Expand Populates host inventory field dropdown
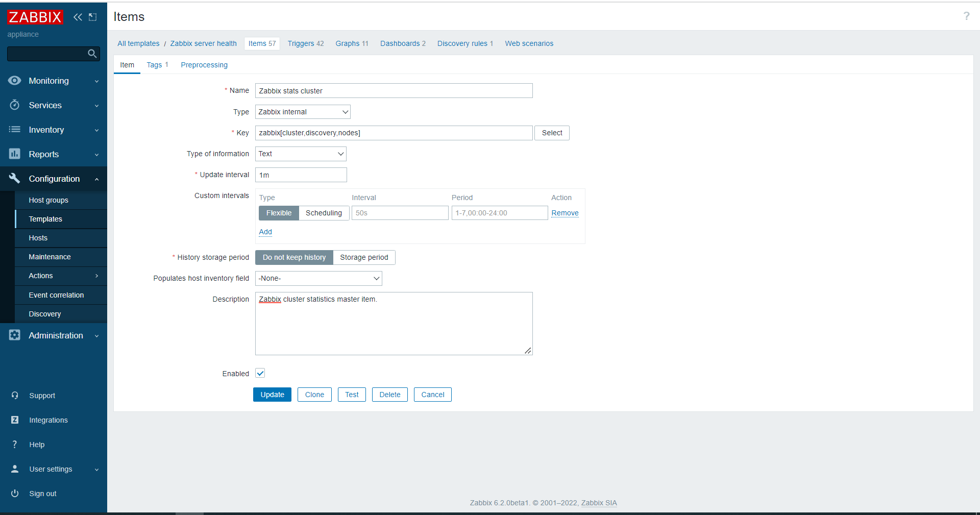This screenshot has width=980, height=515. [x=318, y=278]
